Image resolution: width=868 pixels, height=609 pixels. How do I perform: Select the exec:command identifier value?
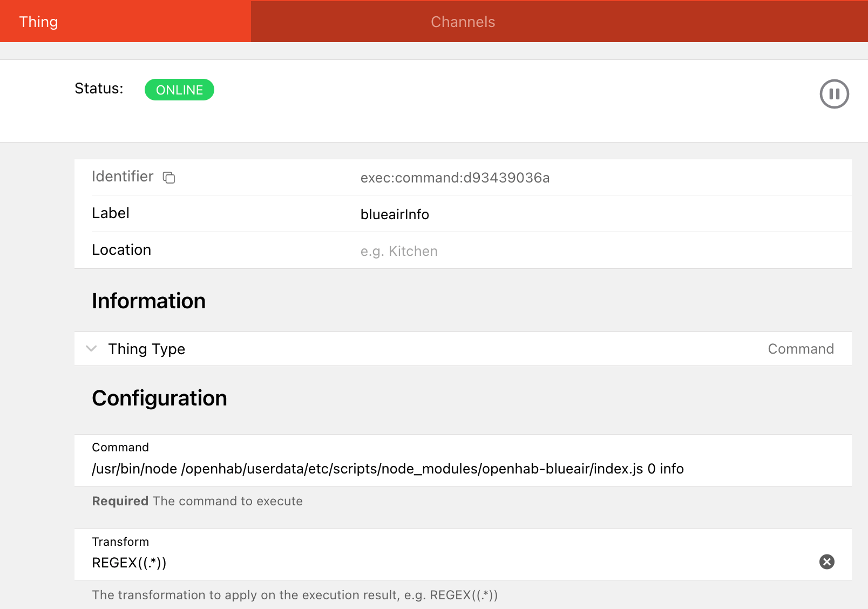(x=455, y=178)
